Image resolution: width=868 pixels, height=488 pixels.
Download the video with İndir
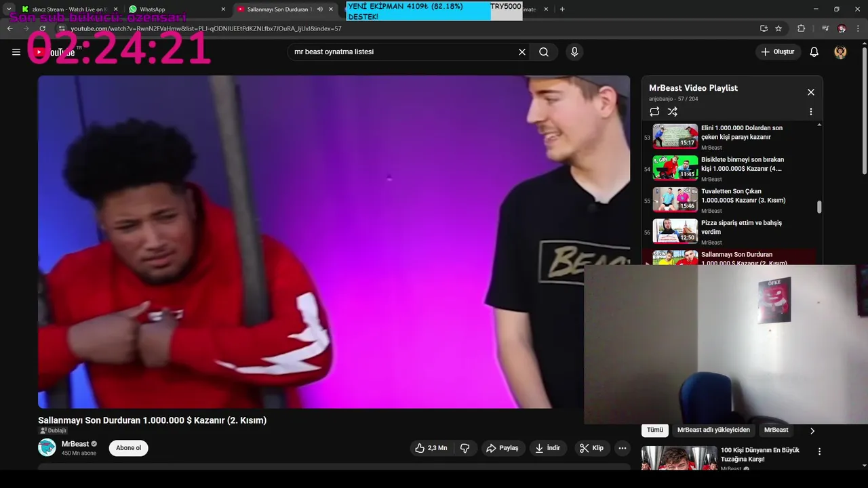pyautogui.click(x=548, y=448)
